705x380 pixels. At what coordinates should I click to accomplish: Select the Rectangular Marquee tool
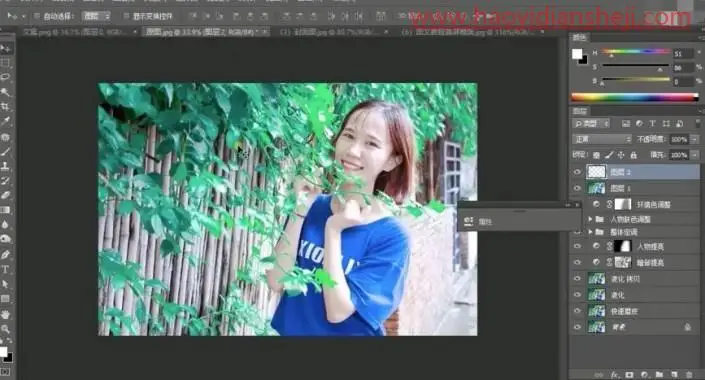point(5,63)
